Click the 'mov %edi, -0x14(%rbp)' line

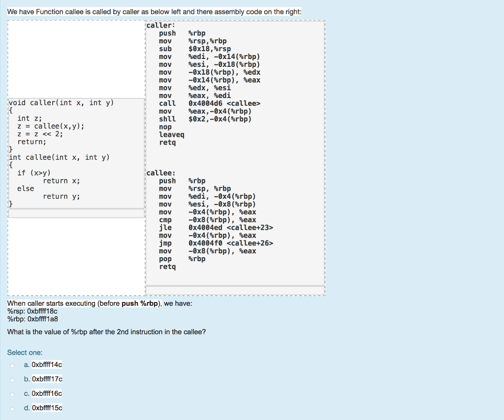tap(209, 57)
